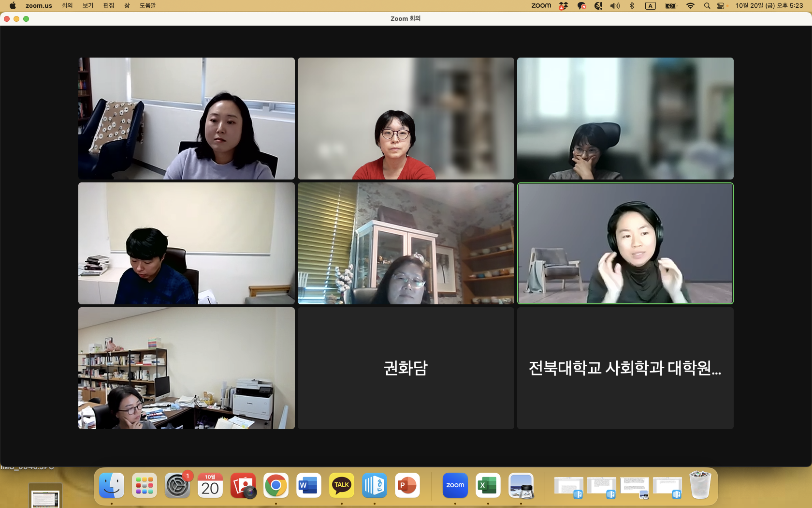Open the 회의 menu
This screenshot has width=812, height=508.
click(67, 5)
